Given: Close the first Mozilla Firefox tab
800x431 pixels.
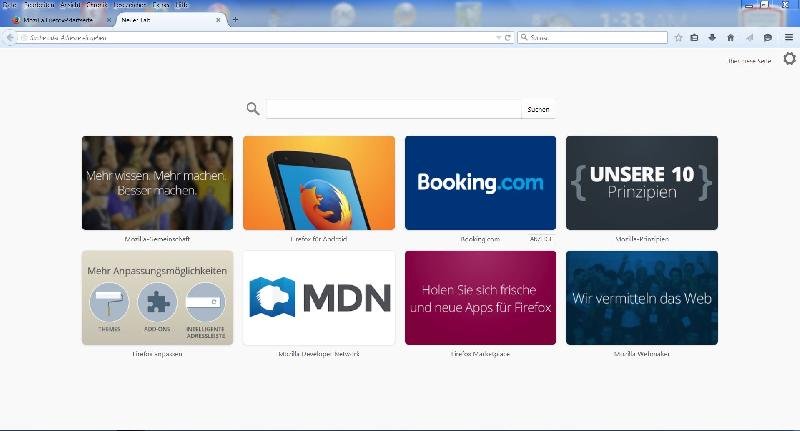Looking at the screenshot, I should [x=109, y=20].
